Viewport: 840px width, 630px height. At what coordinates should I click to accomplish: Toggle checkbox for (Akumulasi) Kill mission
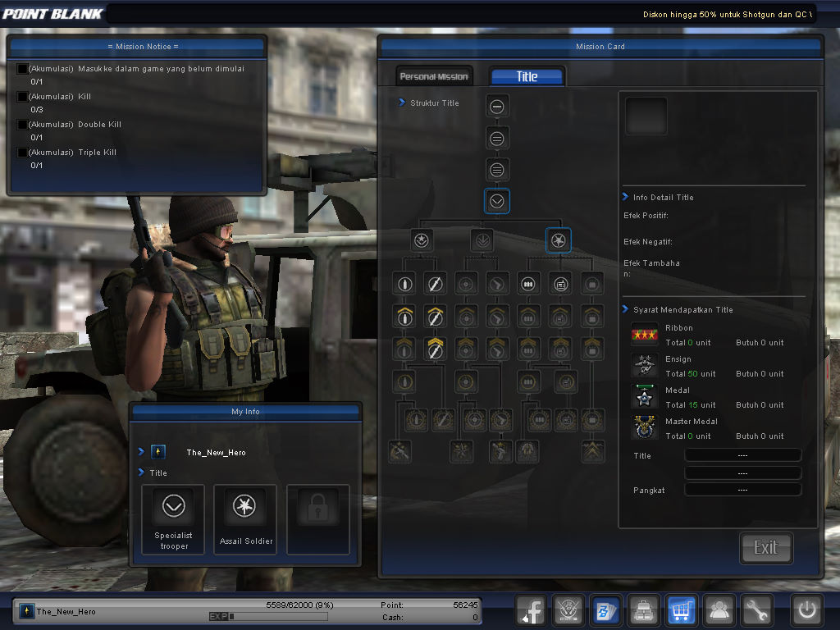click(x=22, y=97)
